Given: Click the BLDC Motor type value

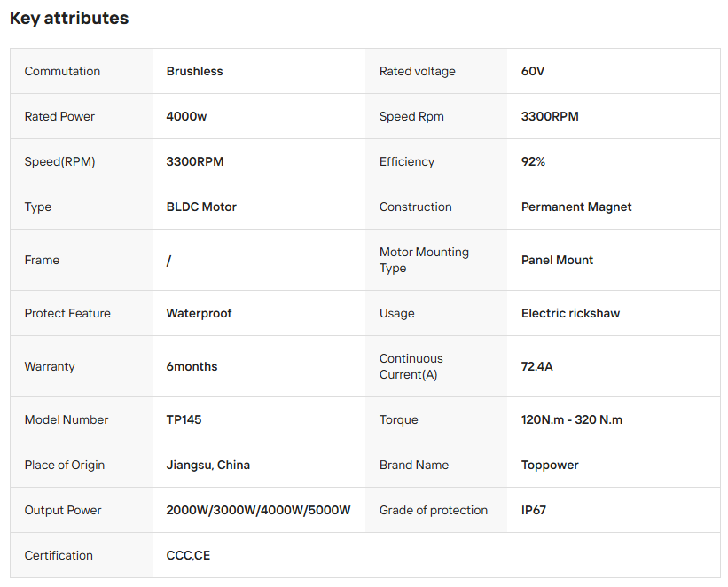Looking at the screenshot, I should click(x=201, y=207).
